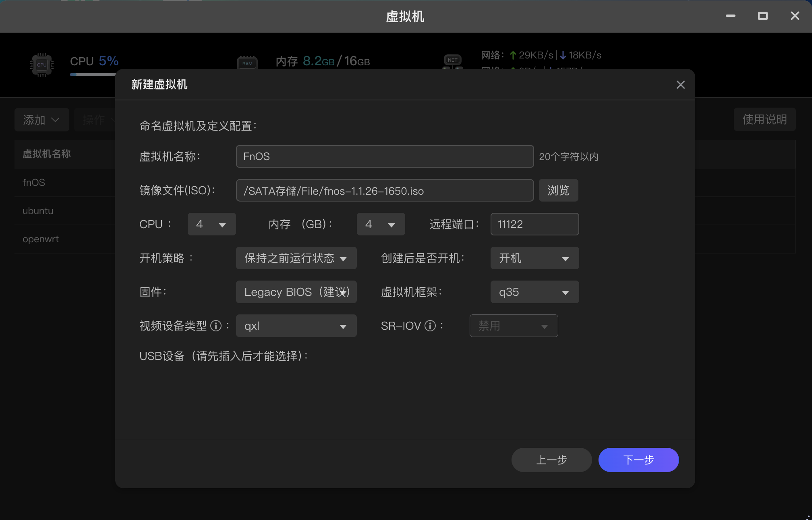
Task: Maximize the 虚拟机 window
Action: click(762, 16)
